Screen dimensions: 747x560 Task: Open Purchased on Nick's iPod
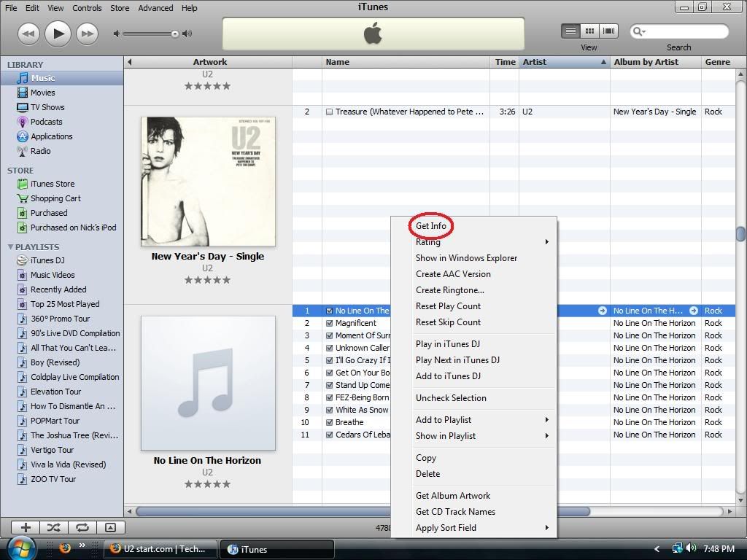(x=74, y=227)
